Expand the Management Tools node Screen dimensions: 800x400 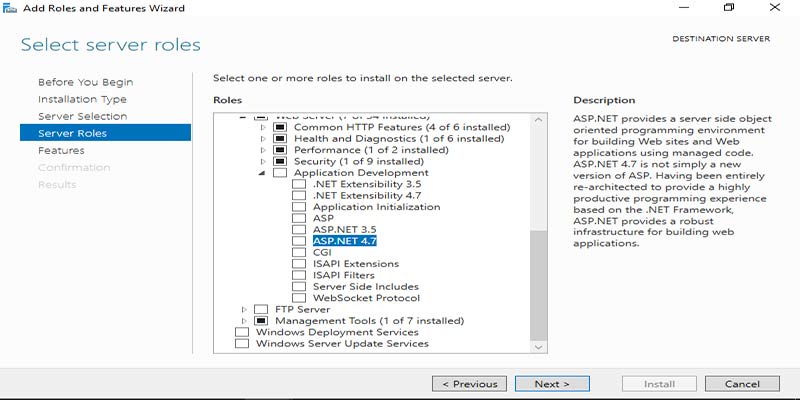pyautogui.click(x=244, y=321)
